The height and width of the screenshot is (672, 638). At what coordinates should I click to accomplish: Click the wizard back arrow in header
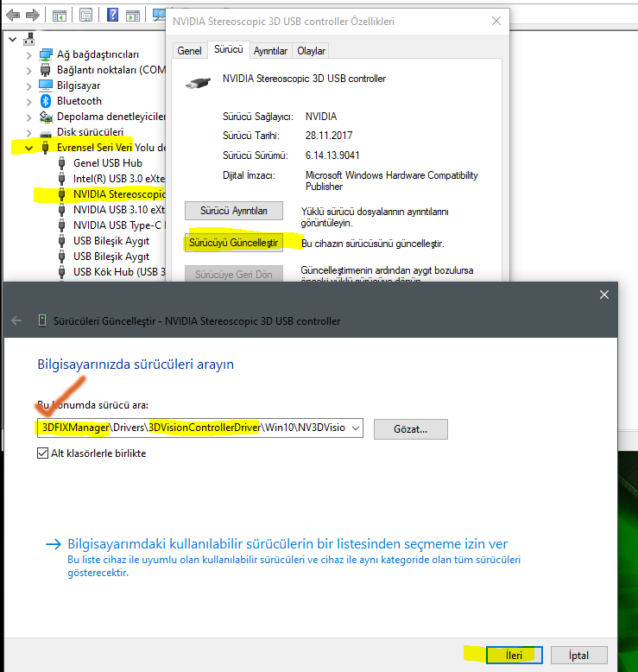[x=16, y=320]
